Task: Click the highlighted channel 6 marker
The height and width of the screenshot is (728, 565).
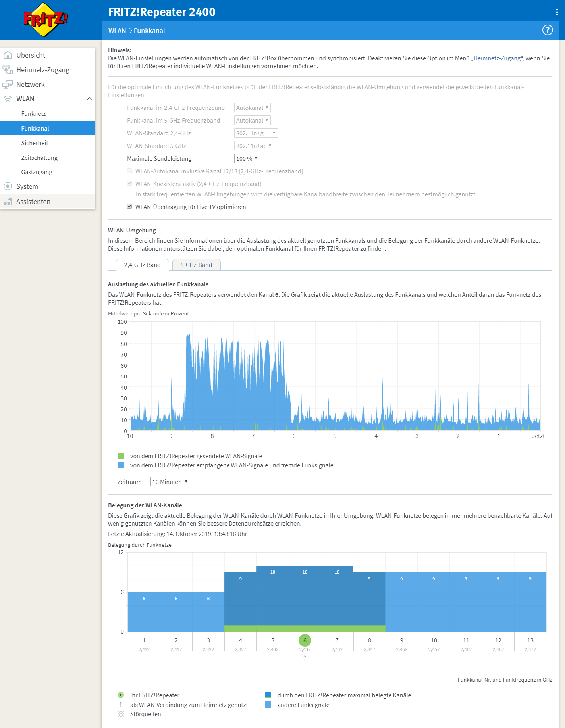Action: [x=305, y=640]
